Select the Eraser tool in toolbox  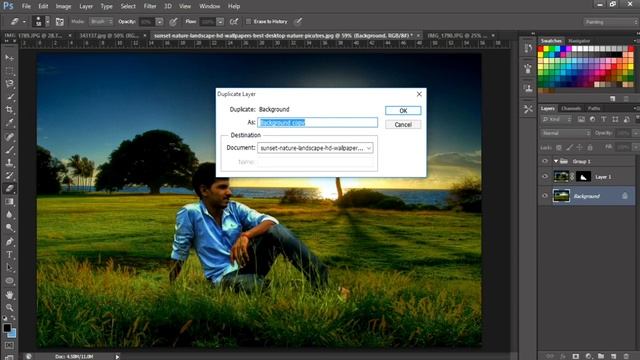coord(9,189)
